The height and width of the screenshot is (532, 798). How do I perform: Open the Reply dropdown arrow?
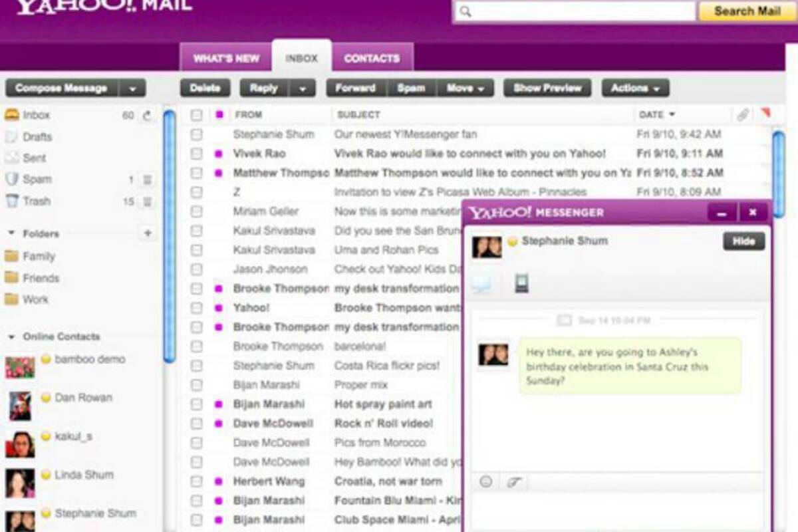click(302, 88)
